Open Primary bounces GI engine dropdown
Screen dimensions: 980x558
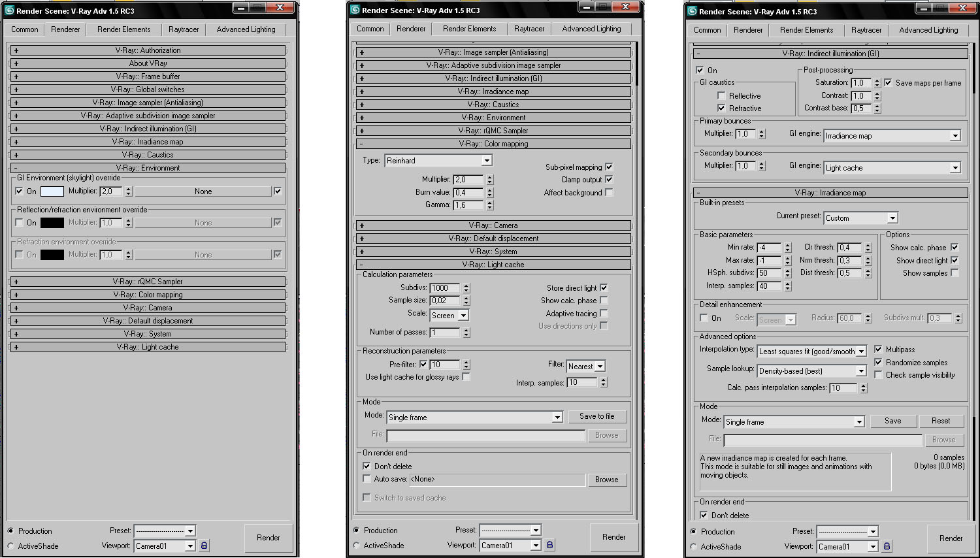pyautogui.click(x=892, y=136)
